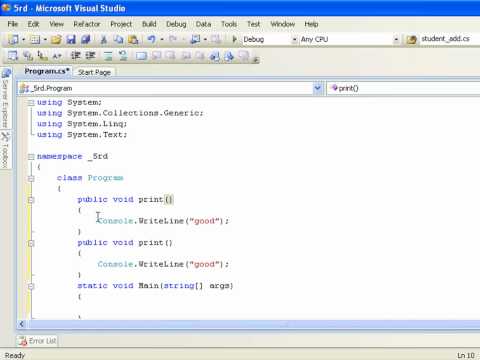Screen dimensions: 480x360
Task: Open the Edit menu
Action: click(33, 24)
